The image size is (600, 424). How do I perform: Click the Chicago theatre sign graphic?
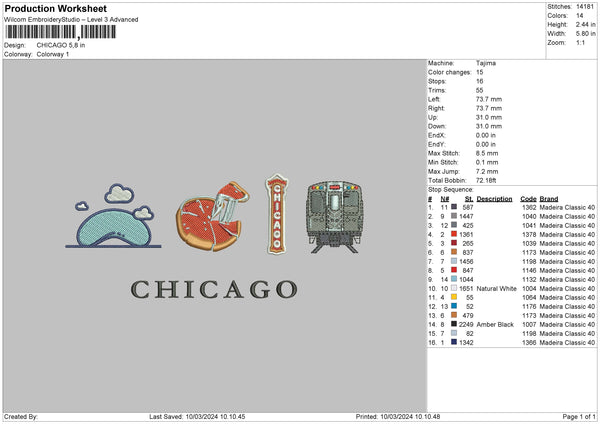tap(277, 214)
